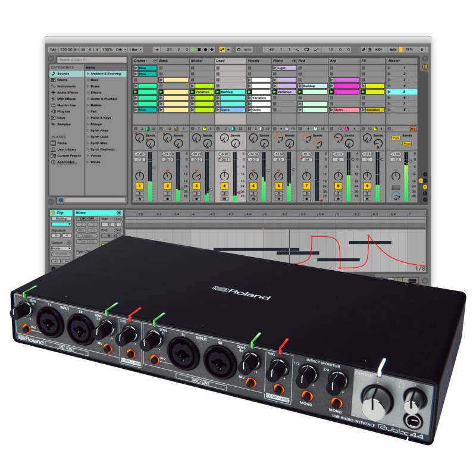Toggle the Follow playback arrow button

[x=156, y=49]
